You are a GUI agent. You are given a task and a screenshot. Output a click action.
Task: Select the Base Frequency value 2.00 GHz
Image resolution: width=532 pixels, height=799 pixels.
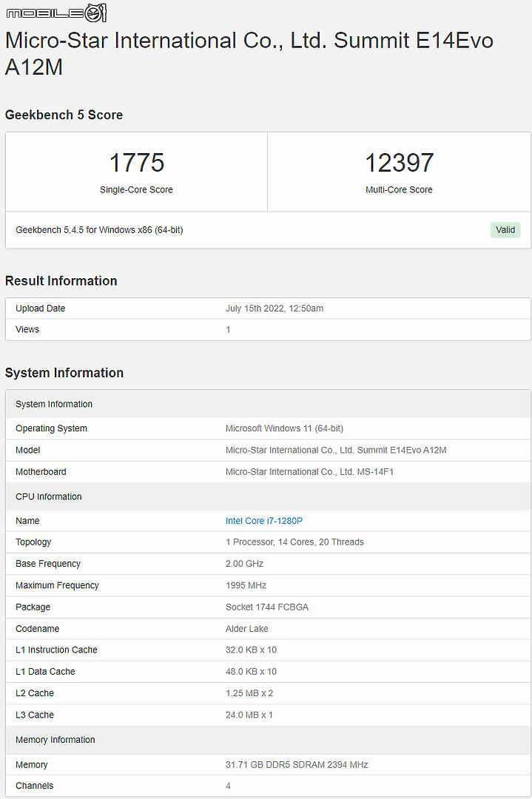pyautogui.click(x=245, y=564)
